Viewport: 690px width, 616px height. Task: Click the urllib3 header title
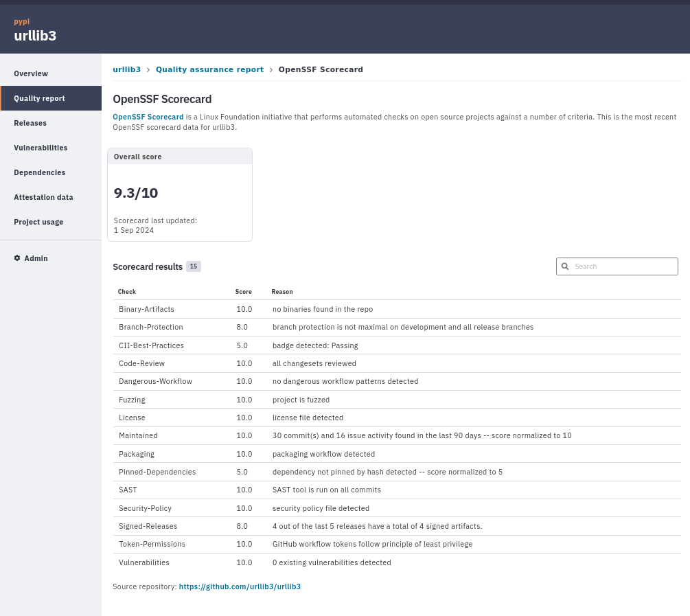(35, 36)
